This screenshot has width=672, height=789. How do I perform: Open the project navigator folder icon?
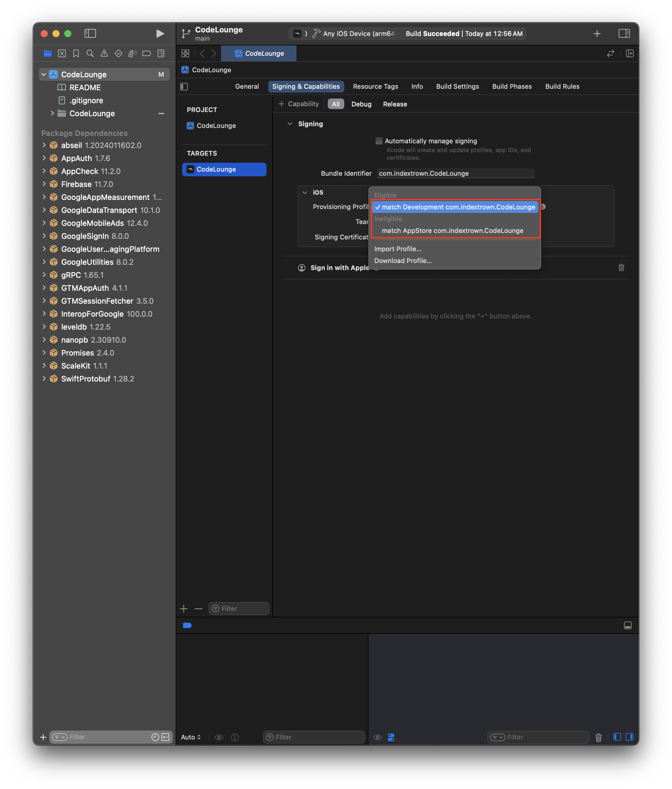(47, 53)
